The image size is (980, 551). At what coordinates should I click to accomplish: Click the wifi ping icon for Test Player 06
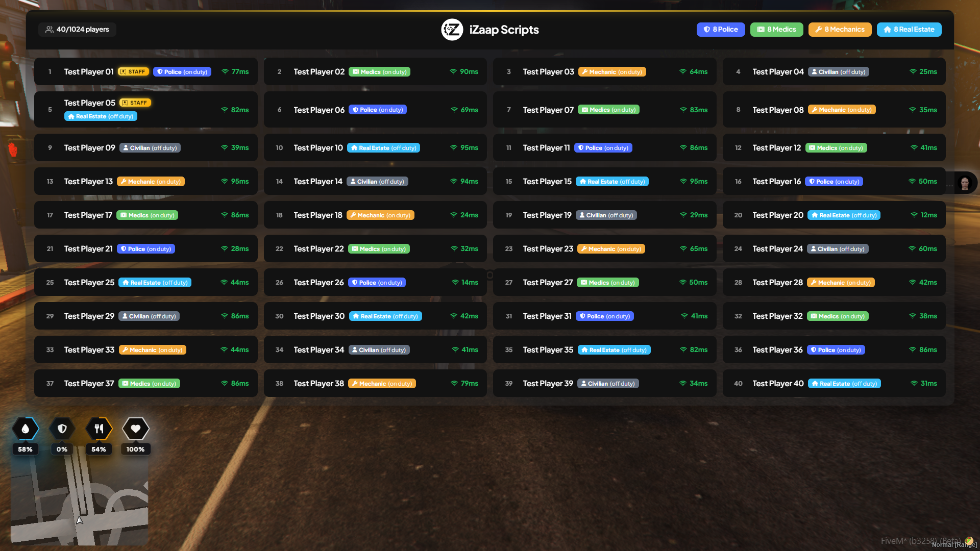tap(454, 110)
